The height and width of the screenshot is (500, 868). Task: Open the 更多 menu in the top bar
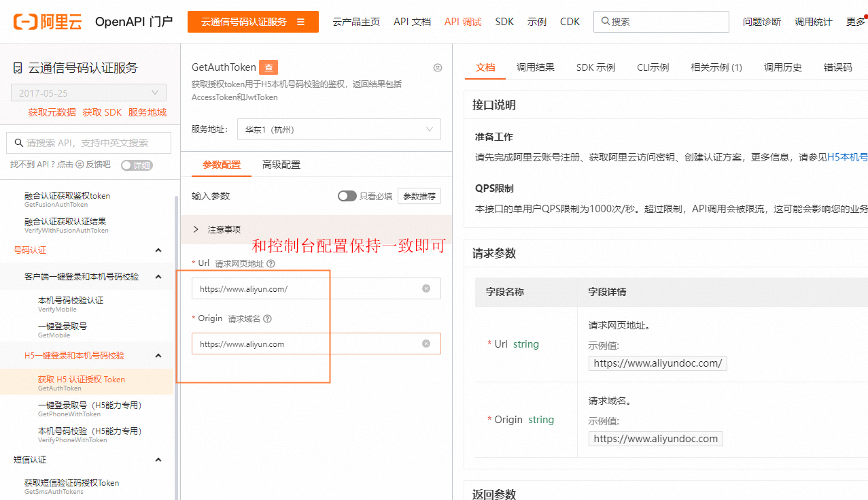pos(856,22)
